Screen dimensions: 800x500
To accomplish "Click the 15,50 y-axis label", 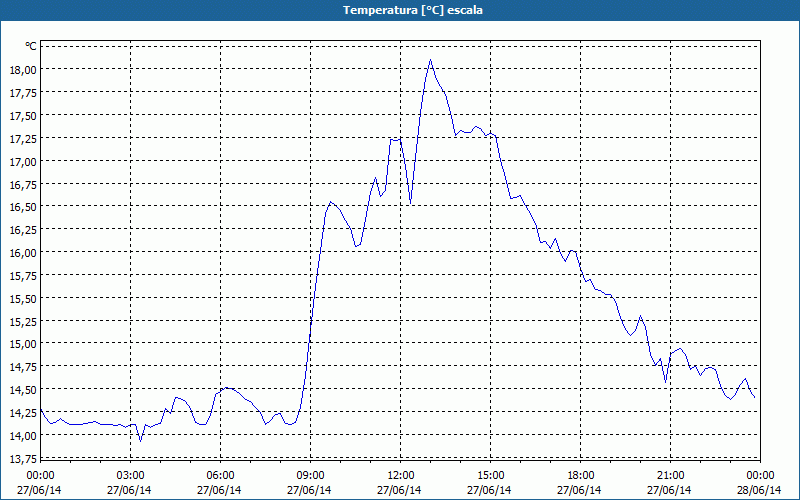I will pyautogui.click(x=23, y=299).
